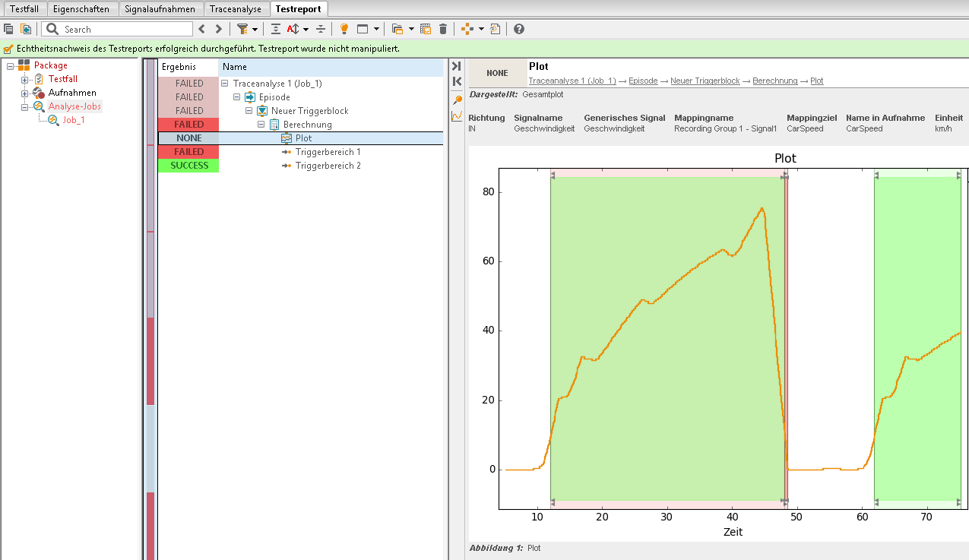The image size is (969, 560).
Task: Collapse the Episode node in report tree
Action: 237,97
